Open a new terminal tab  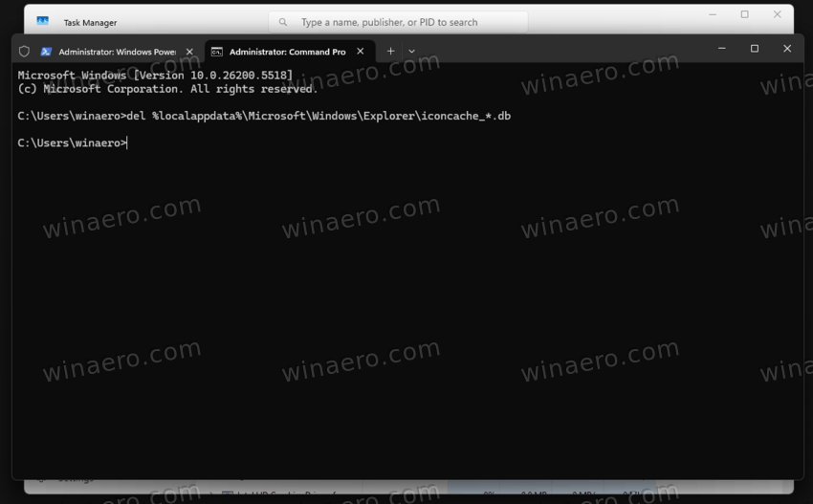point(391,51)
